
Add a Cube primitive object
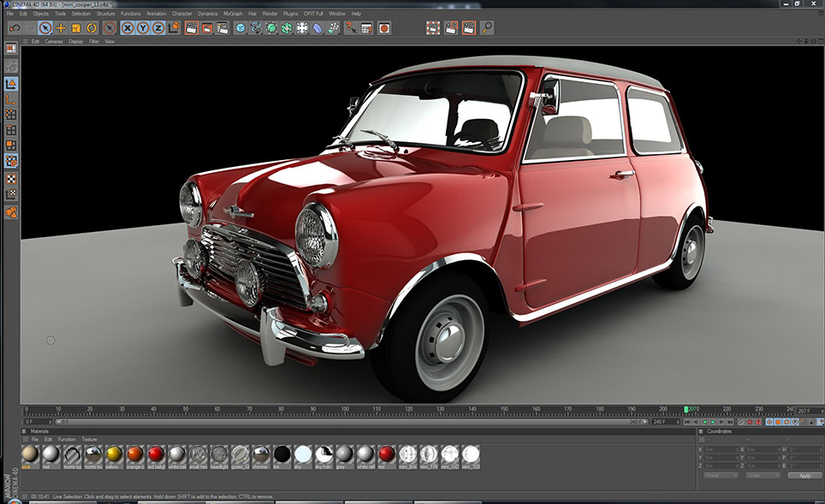[240, 28]
